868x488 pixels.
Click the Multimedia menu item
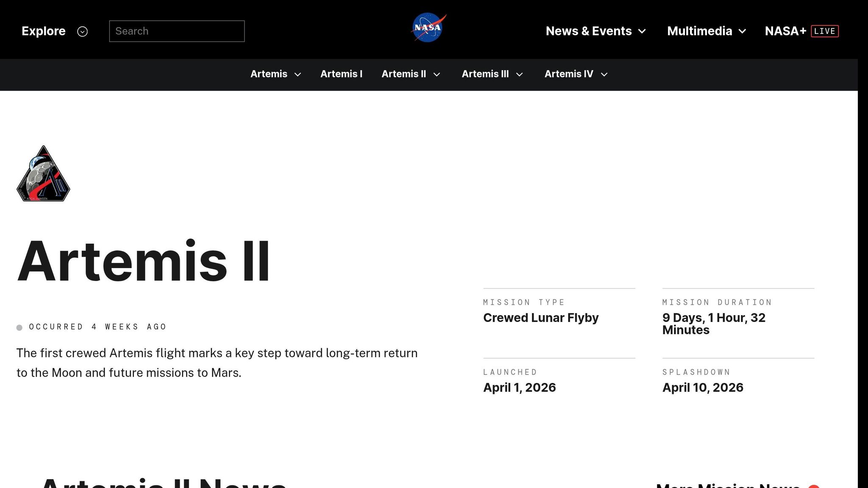pos(699,31)
